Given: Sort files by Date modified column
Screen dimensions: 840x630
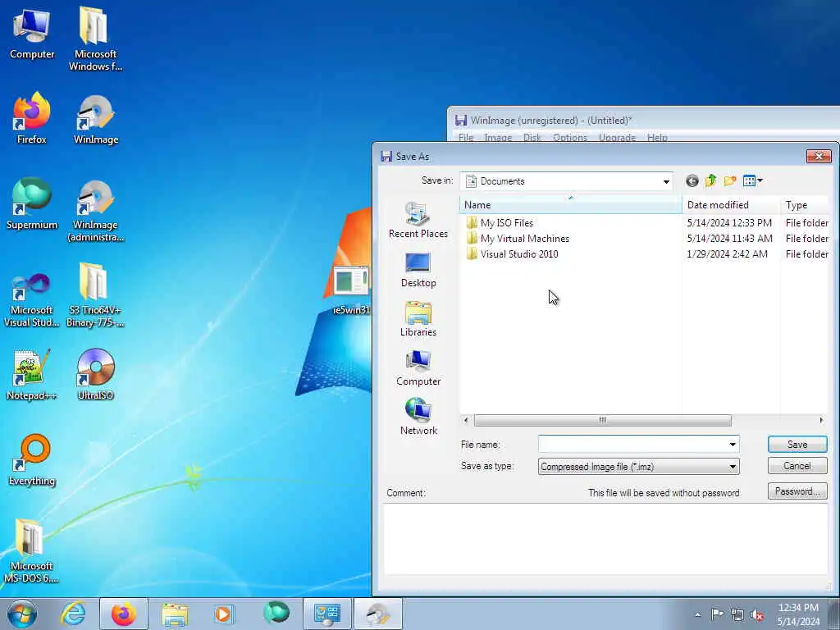Looking at the screenshot, I should pos(731,204).
